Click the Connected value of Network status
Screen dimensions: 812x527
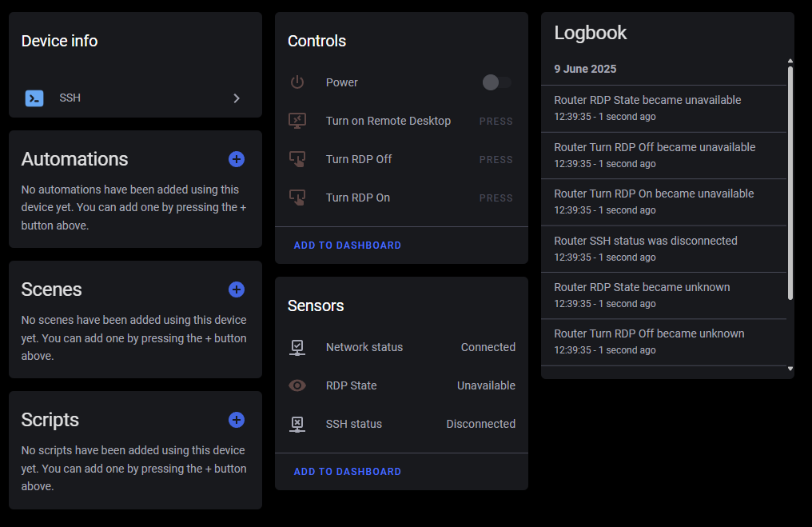(x=488, y=347)
